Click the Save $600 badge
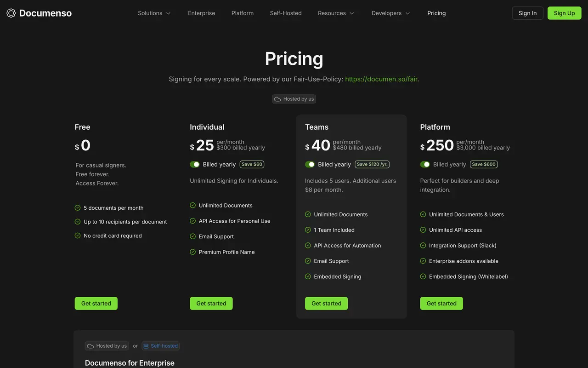This screenshot has width=588, height=368. click(484, 164)
